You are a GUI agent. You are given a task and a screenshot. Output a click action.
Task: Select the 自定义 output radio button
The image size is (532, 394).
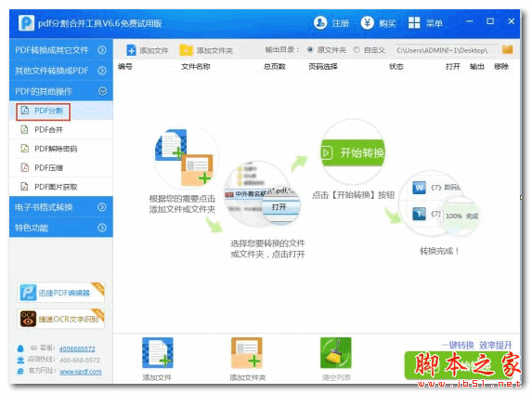tap(357, 49)
